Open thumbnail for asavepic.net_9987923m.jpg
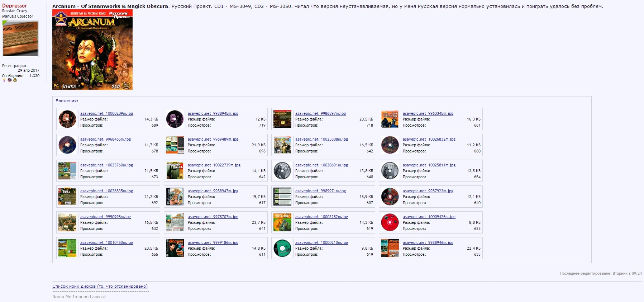The height and width of the screenshot is (302, 644). (x=390, y=197)
